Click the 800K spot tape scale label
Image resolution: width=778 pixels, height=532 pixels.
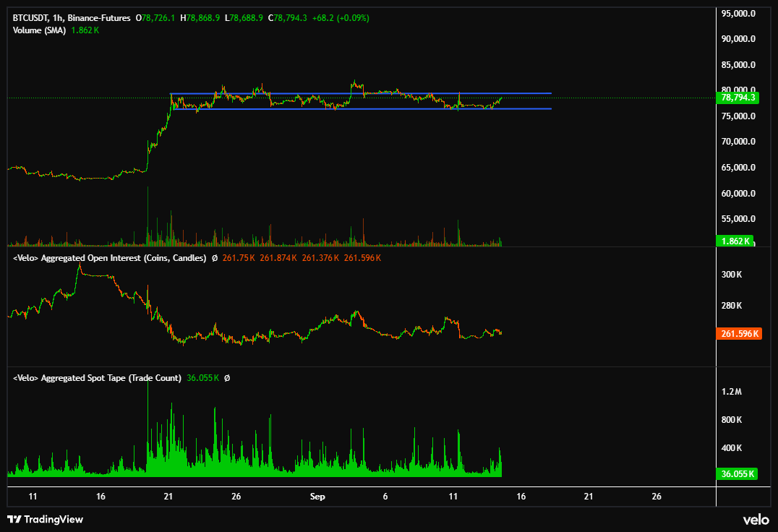pyautogui.click(x=732, y=420)
